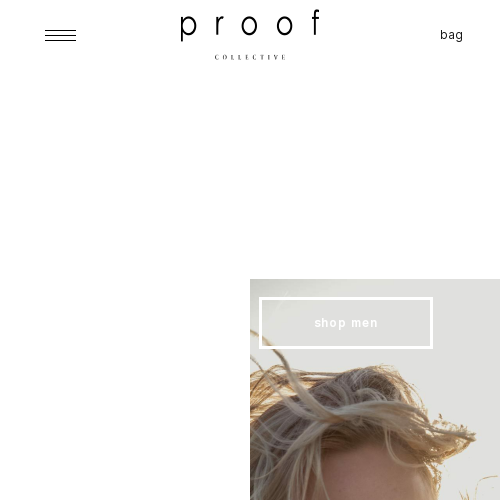Expand the three-line site menu
Screen dimensions: 500x500
60,35
